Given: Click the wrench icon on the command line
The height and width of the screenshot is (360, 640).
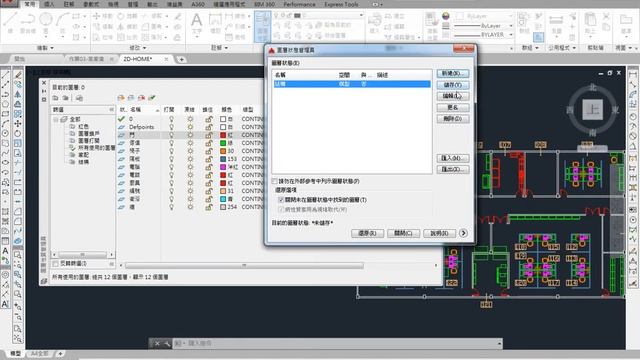Looking at the screenshot, I should tap(167, 344).
